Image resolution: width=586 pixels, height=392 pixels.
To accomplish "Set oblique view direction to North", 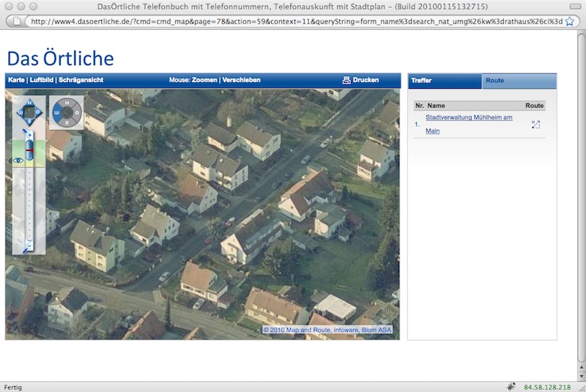I will 67,103.
